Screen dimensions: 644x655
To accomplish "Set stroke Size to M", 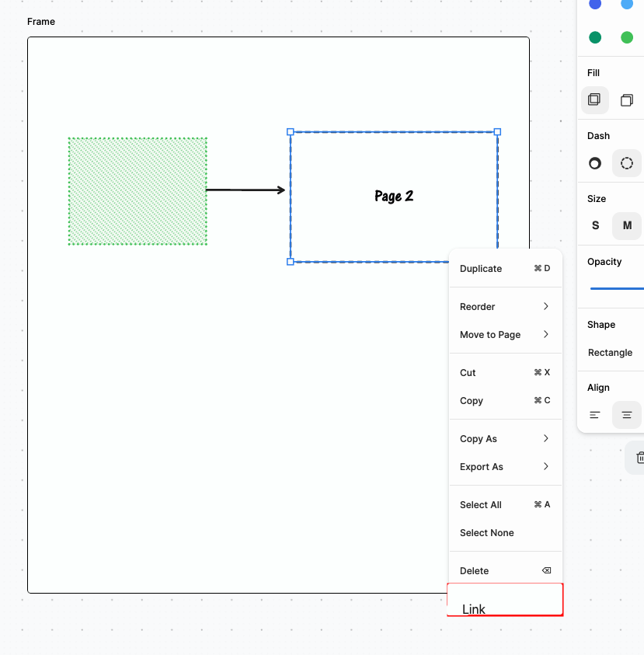I will (x=626, y=225).
